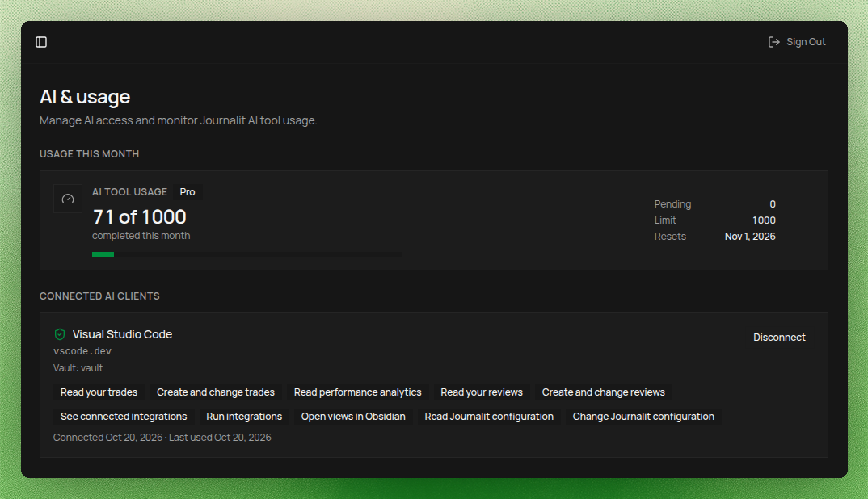The height and width of the screenshot is (499, 868).
Task: Select 'Read Journalit configuration' permission tag
Action: click(x=489, y=417)
